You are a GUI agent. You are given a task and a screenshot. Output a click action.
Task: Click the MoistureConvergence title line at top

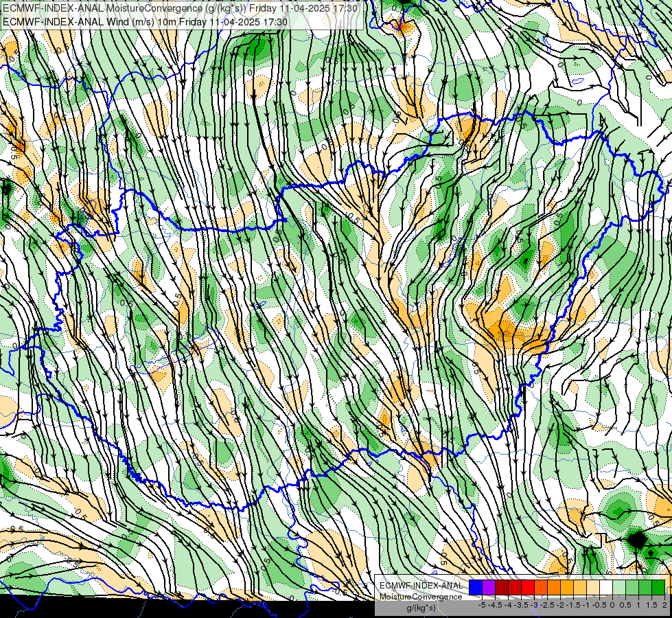(x=180, y=8)
